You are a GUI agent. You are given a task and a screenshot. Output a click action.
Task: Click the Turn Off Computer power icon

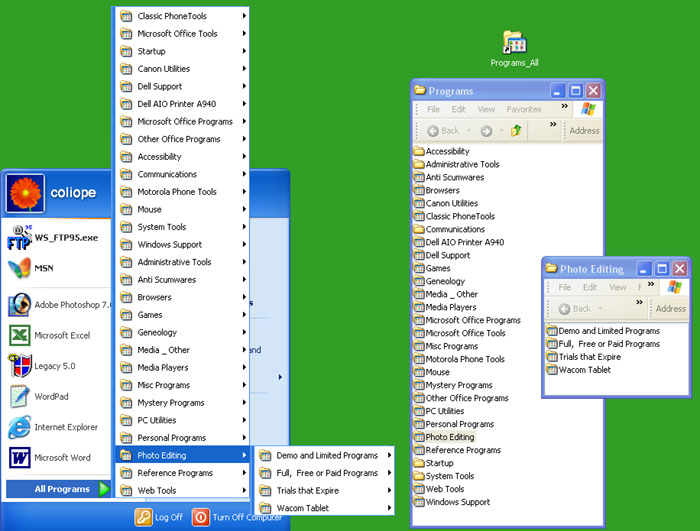point(201,517)
